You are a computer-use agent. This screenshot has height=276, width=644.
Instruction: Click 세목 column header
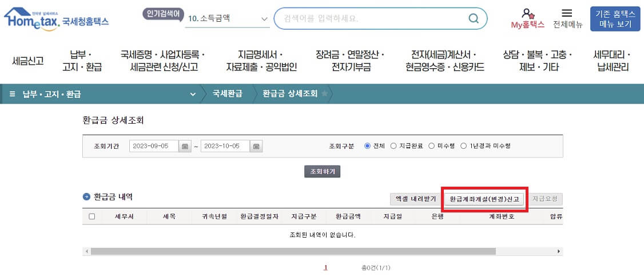169,216
